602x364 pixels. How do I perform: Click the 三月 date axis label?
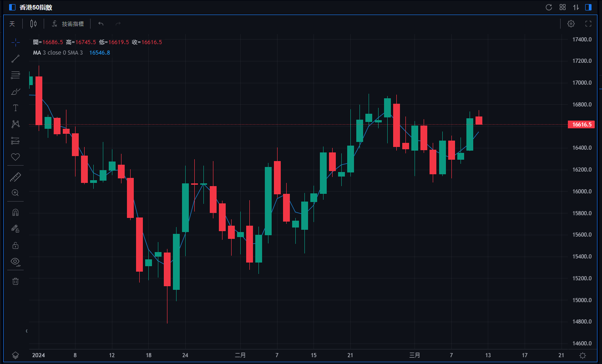415,355
